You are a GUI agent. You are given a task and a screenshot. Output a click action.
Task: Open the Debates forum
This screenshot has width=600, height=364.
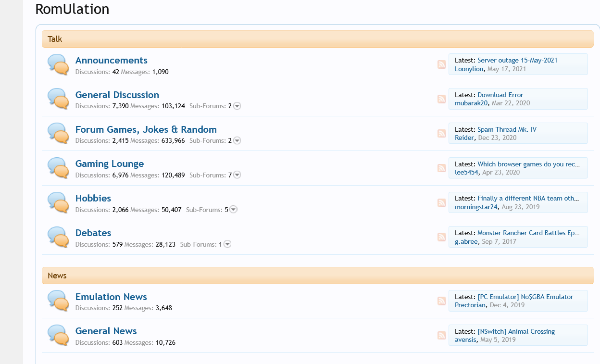[x=93, y=233]
